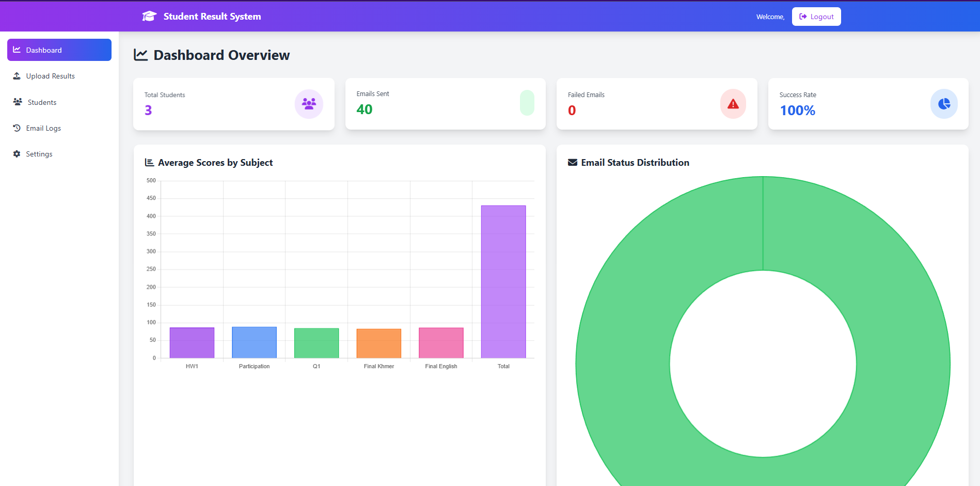Open the Settings page
The image size is (980, 486).
tap(39, 153)
